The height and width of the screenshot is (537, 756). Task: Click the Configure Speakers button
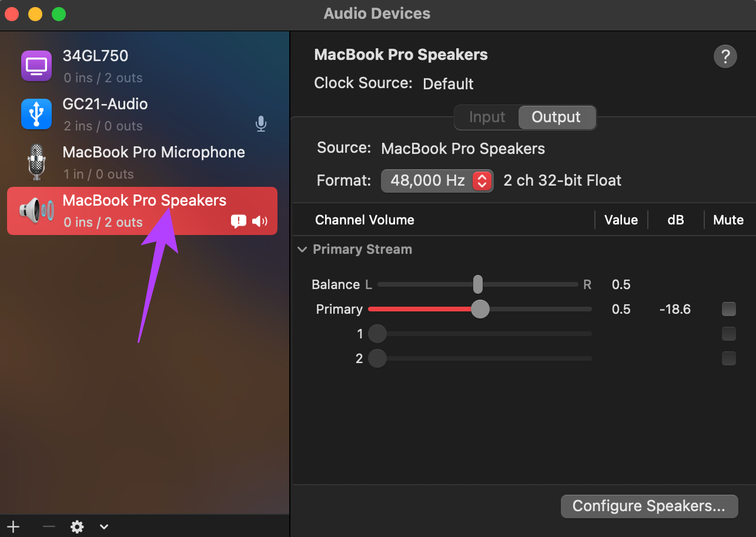coord(649,506)
